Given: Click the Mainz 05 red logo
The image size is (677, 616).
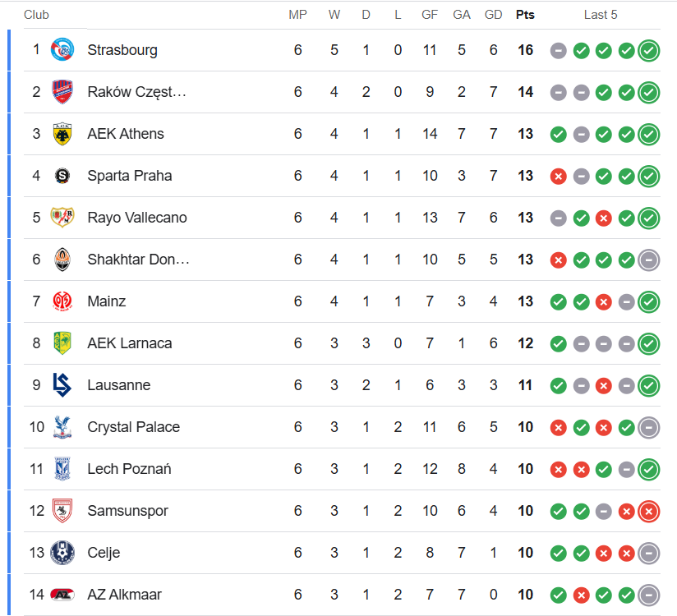Looking at the screenshot, I should pos(62,301).
